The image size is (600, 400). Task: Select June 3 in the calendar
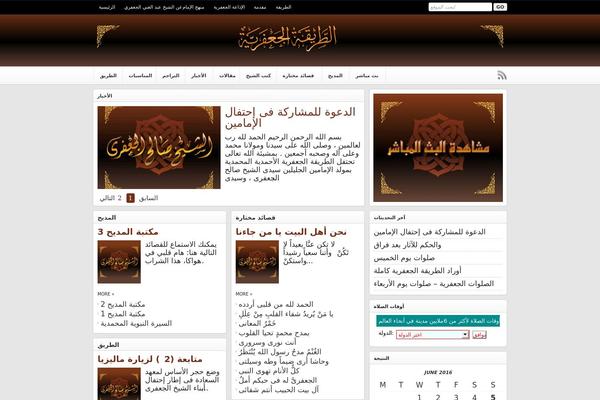click(x=456, y=397)
